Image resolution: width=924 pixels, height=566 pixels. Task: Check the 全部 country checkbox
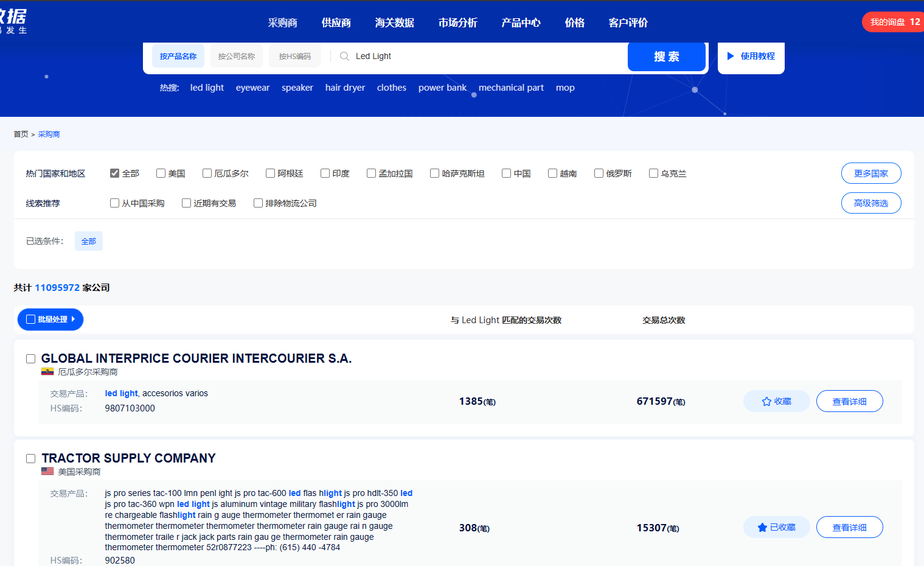pos(114,173)
